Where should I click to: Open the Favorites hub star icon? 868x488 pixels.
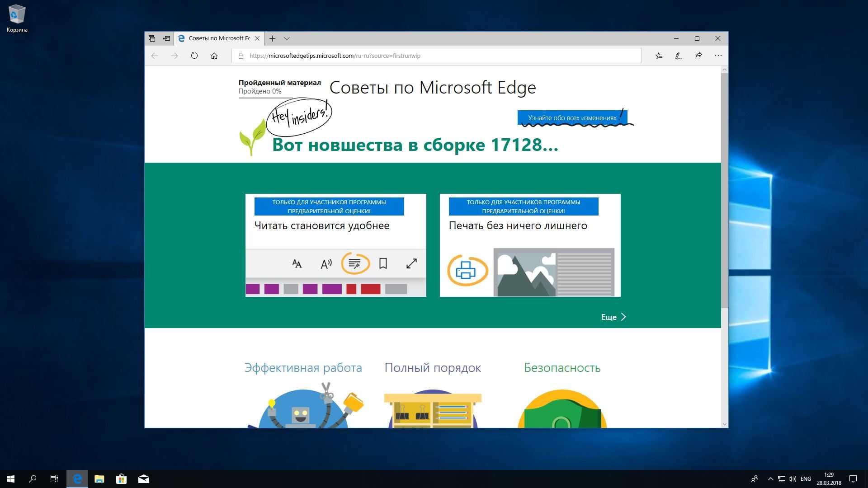pyautogui.click(x=659, y=56)
